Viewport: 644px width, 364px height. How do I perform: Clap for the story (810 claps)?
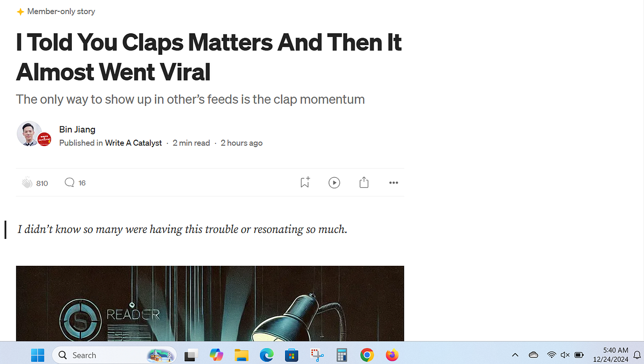(27, 183)
